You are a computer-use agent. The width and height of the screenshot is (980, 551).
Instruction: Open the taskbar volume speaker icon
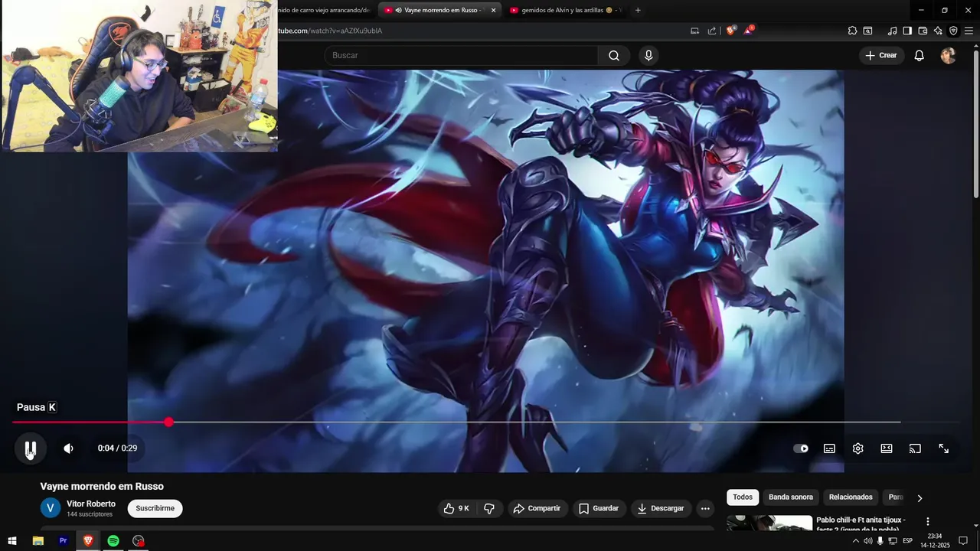coord(868,541)
